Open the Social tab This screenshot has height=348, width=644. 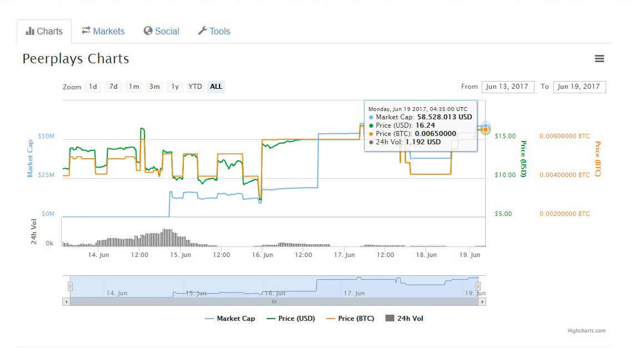coord(161,32)
